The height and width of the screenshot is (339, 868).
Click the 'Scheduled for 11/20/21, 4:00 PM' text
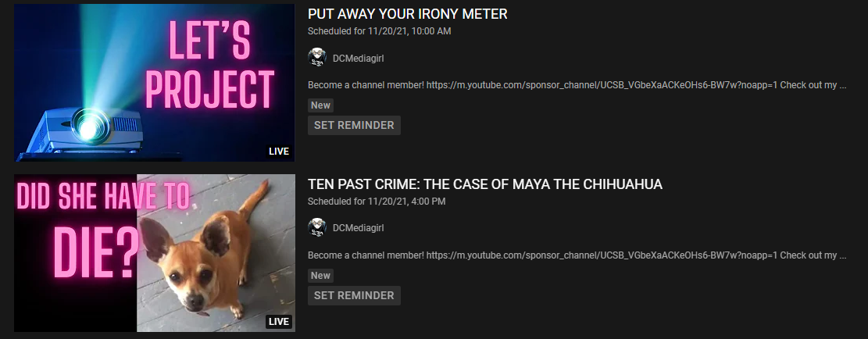377,202
